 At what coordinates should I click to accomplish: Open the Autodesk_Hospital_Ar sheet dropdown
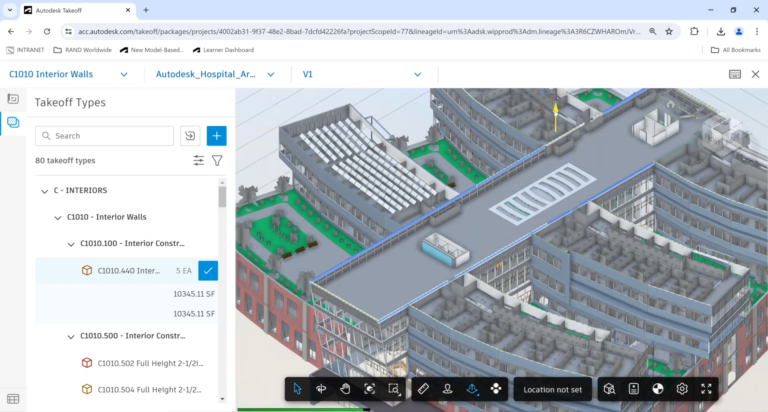coord(215,74)
